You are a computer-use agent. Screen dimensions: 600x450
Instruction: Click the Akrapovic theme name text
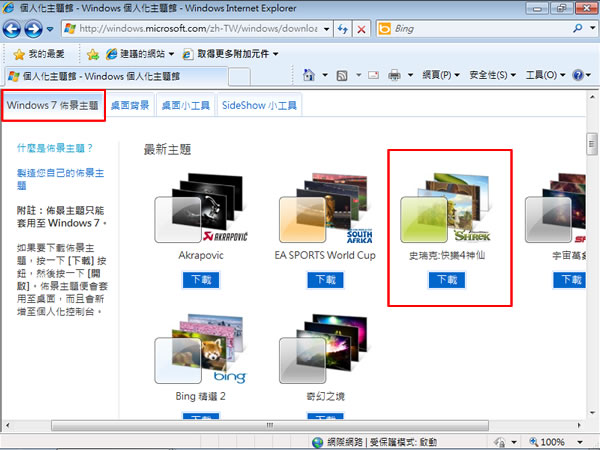click(x=201, y=255)
